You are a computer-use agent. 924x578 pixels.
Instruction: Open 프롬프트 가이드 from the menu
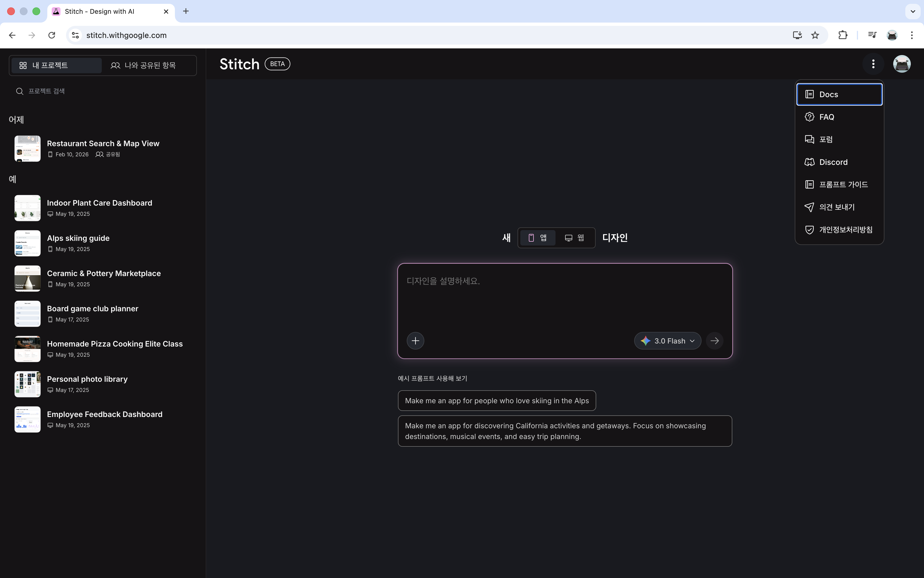(x=839, y=185)
